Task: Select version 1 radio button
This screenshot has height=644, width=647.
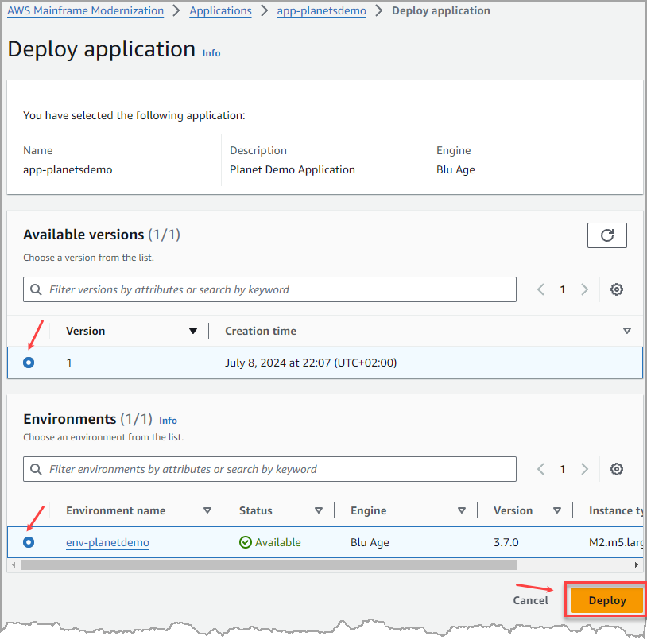Action: pos(29,363)
